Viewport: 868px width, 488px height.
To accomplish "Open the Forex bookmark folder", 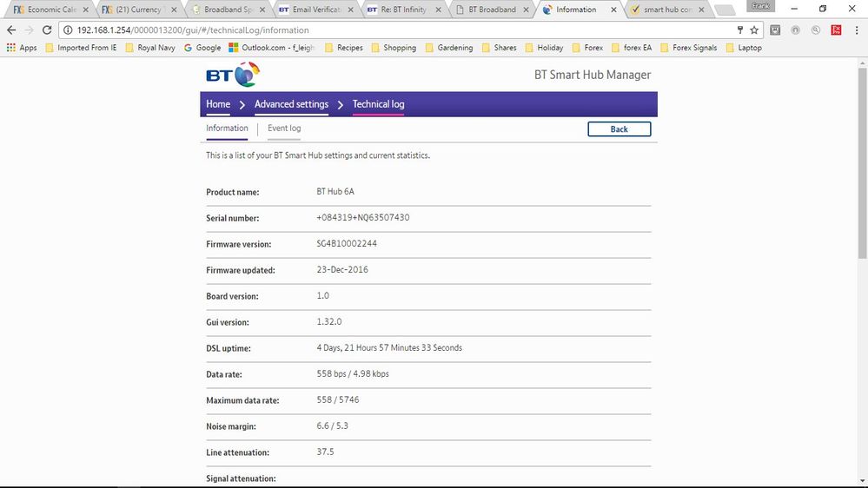I will 587,48.
